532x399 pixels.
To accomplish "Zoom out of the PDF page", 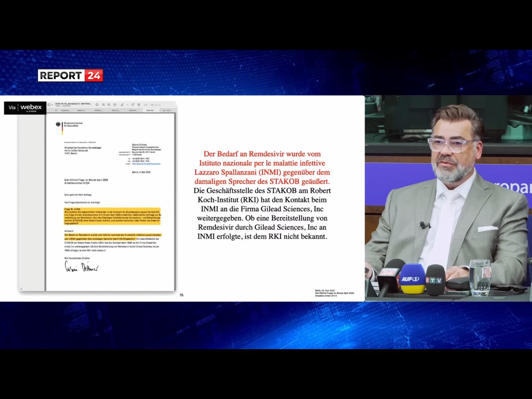I will pyautogui.click(x=103, y=105).
